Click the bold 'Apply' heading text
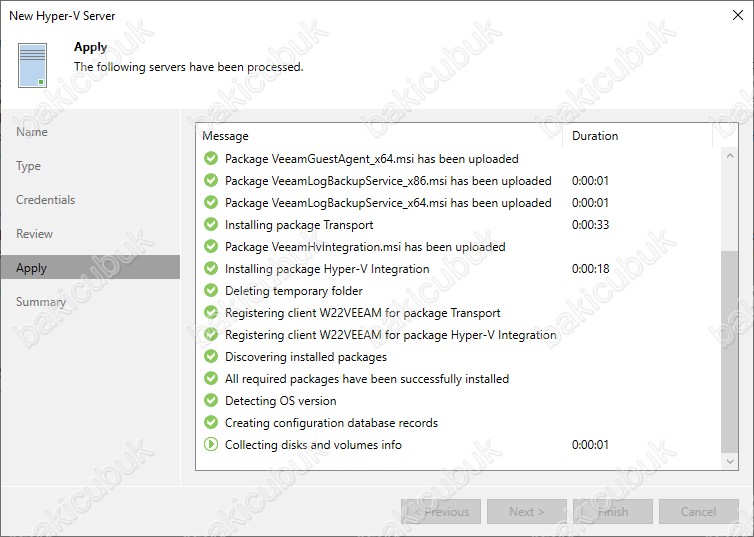Screen dimensions: 754x537 coord(90,47)
